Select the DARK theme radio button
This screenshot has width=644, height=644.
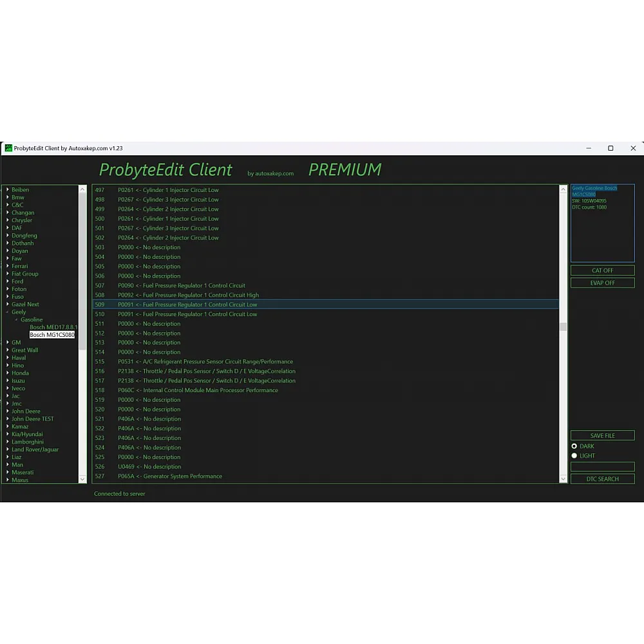[574, 446]
